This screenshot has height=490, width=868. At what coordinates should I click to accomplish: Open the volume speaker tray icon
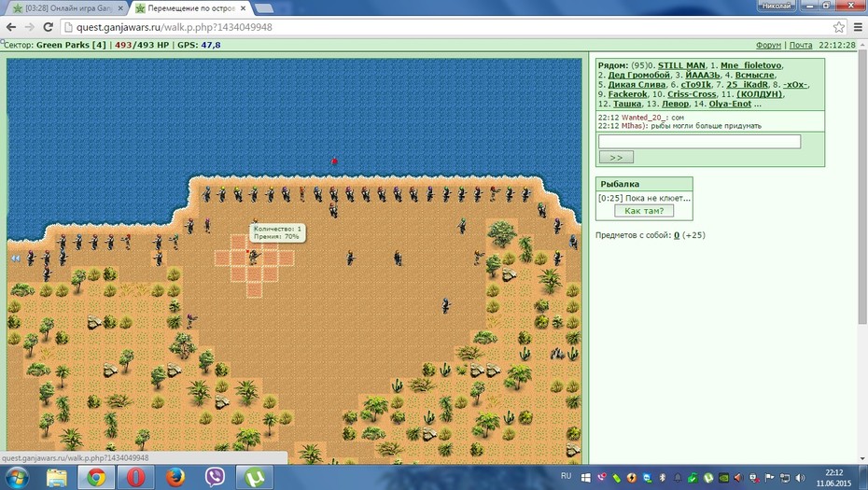tap(800, 478)
